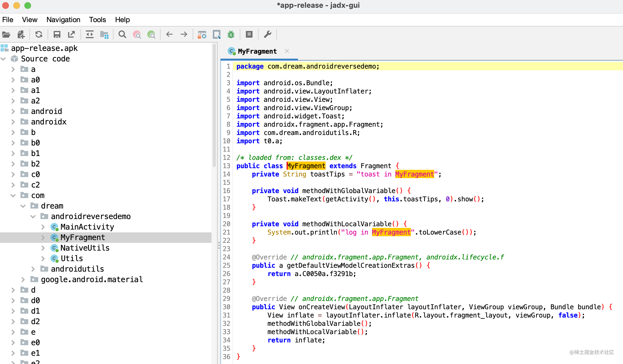Select NativeUtils class in tree
Viewport: 623px width, 364px height.
click(x=85, y=248)
